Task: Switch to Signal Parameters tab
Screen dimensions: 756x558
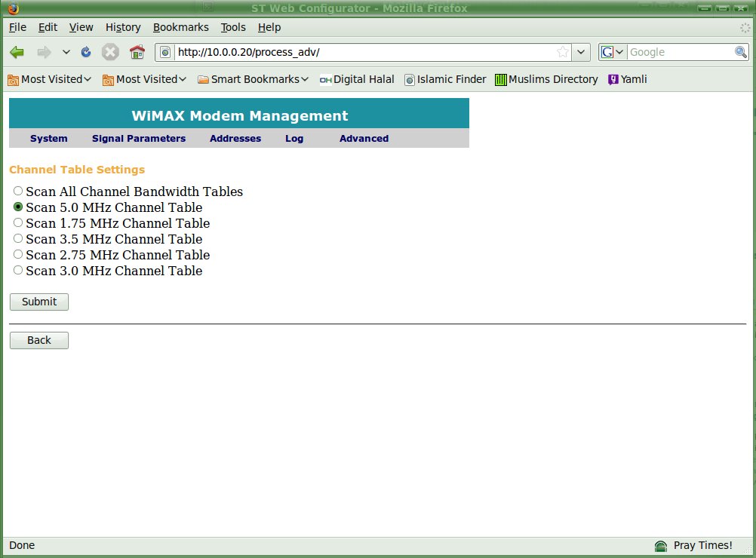Action: click(139, 139)
